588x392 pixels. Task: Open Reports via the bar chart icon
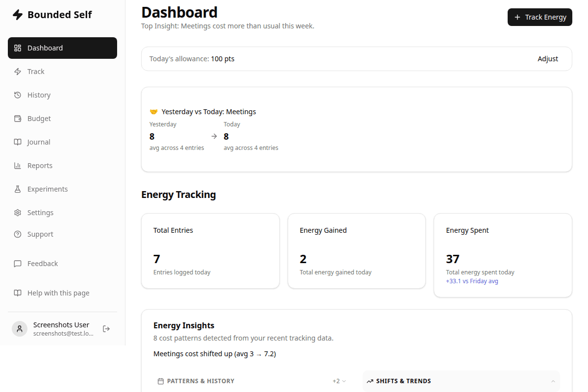[18, 165]
